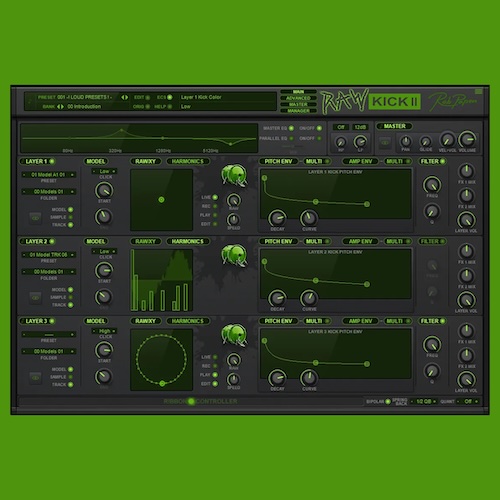Click the preset previous/next arrows
Image resolution: width=500 pixels, height=500 pixels.
tap(124, 97)
